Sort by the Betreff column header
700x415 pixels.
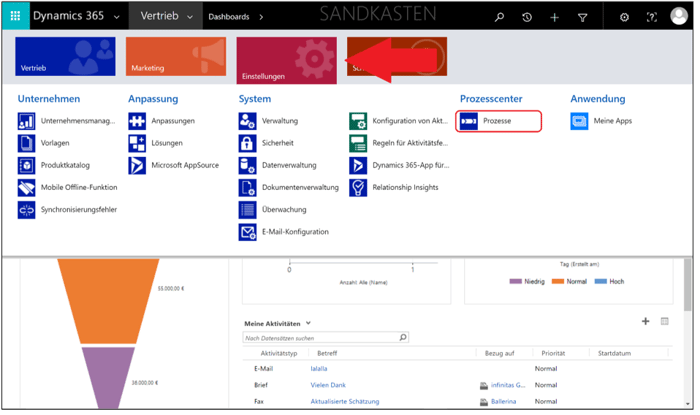327,353
